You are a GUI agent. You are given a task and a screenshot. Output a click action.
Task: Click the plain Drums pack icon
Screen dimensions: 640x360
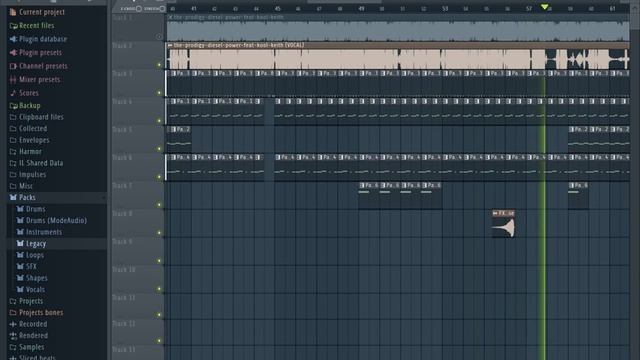[x=20, y=209]
